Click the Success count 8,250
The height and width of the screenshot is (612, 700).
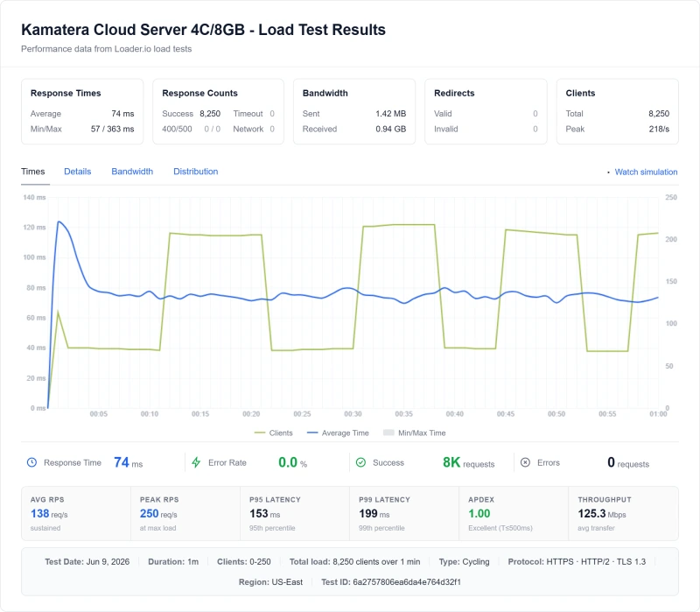point(210,114)
